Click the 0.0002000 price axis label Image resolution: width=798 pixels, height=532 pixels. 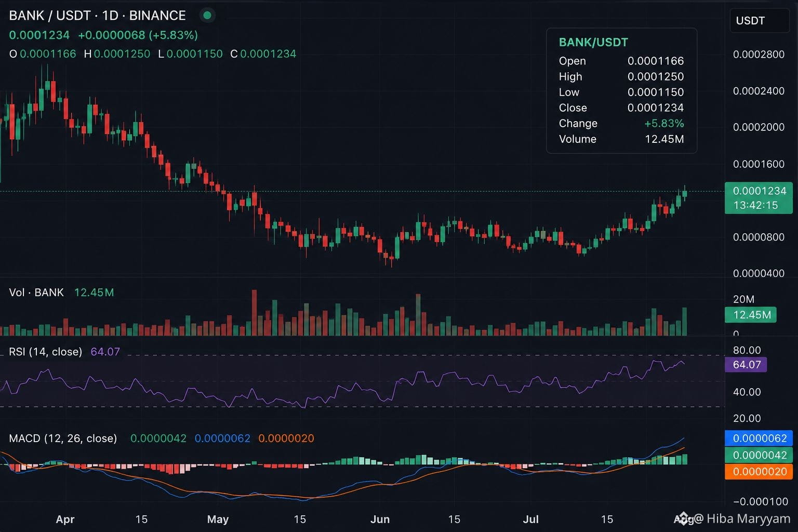(x=759, y=127)
